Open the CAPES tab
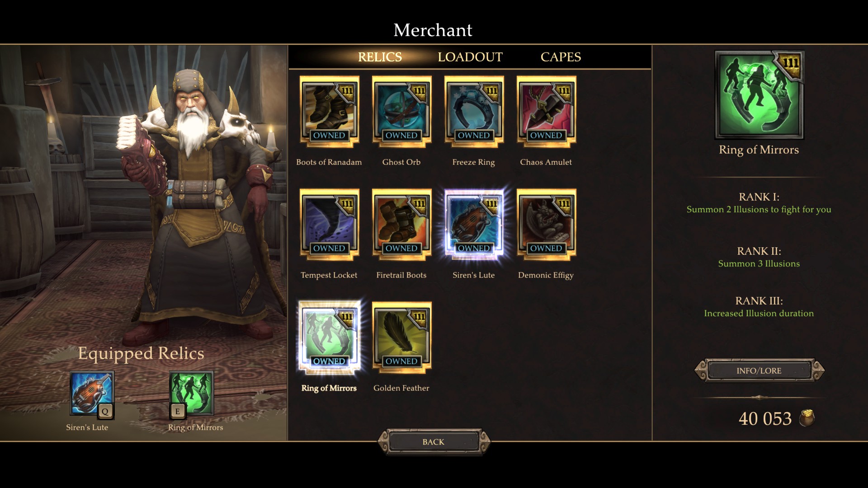 561,57
